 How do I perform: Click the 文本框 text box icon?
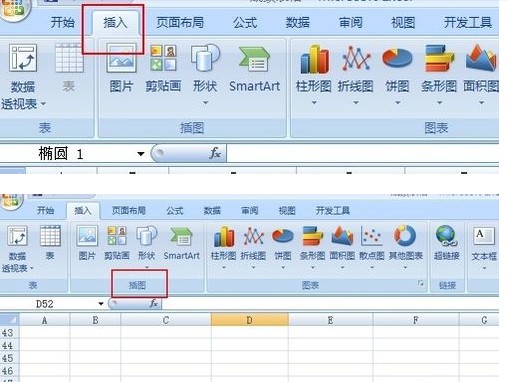click(484, 236)
